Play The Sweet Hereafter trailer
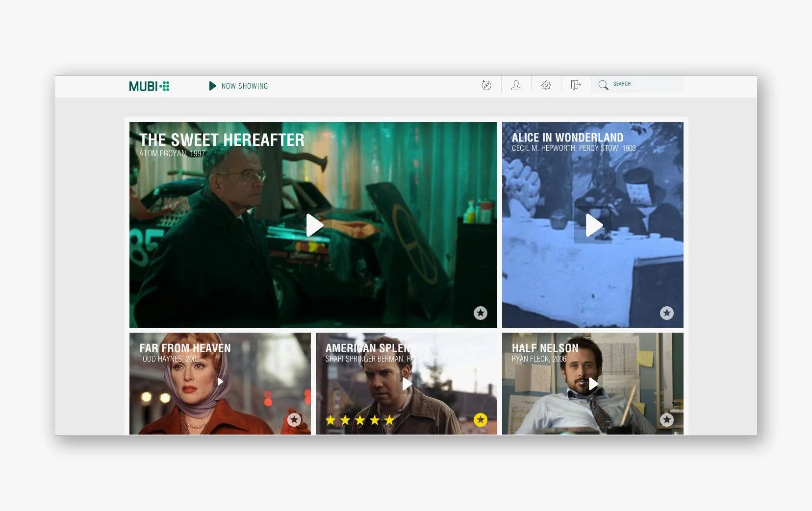The height and width of the screenshot is (511, 812). [x=314, y=225]
